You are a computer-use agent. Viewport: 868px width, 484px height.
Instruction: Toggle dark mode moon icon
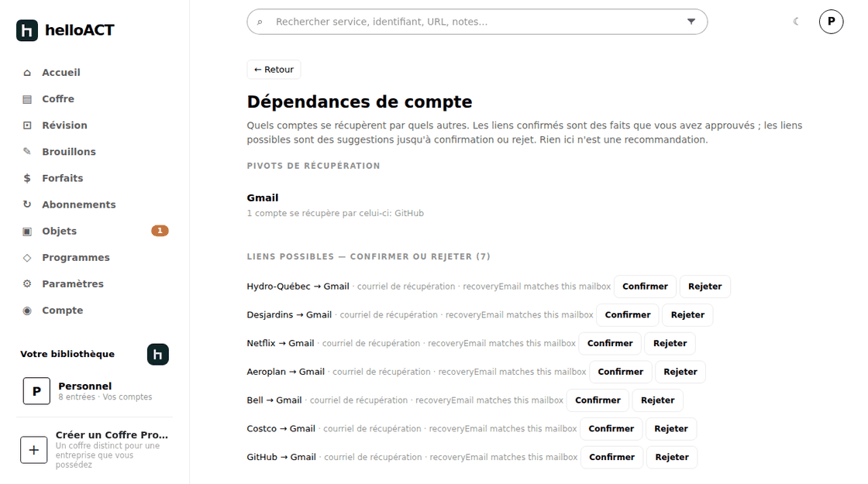796,22
